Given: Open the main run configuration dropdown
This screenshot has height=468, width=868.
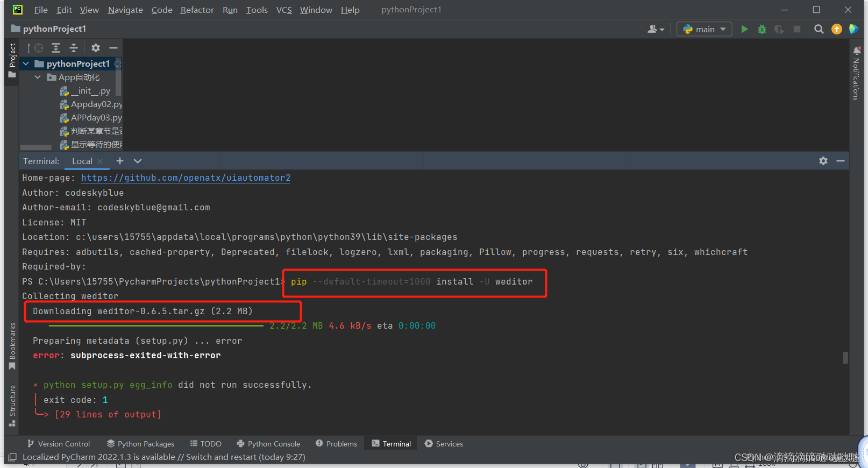Looking at the screenshot, I should [705, 29].
